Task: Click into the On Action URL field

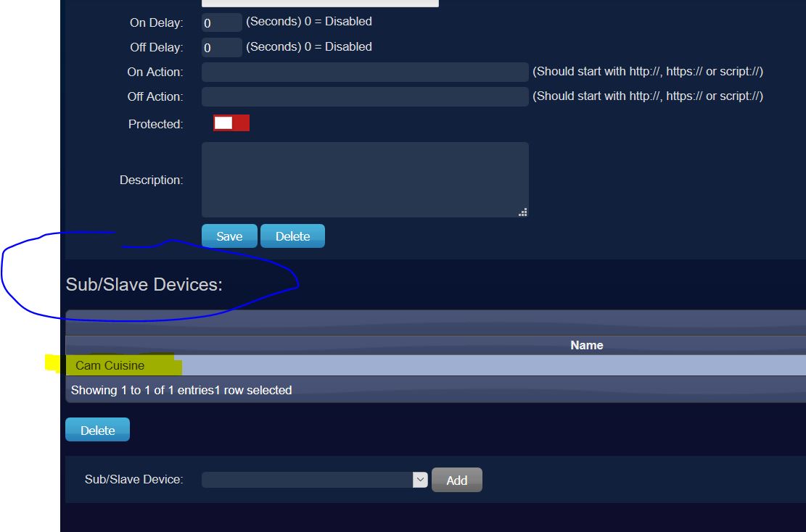Action: pos(364,72)
